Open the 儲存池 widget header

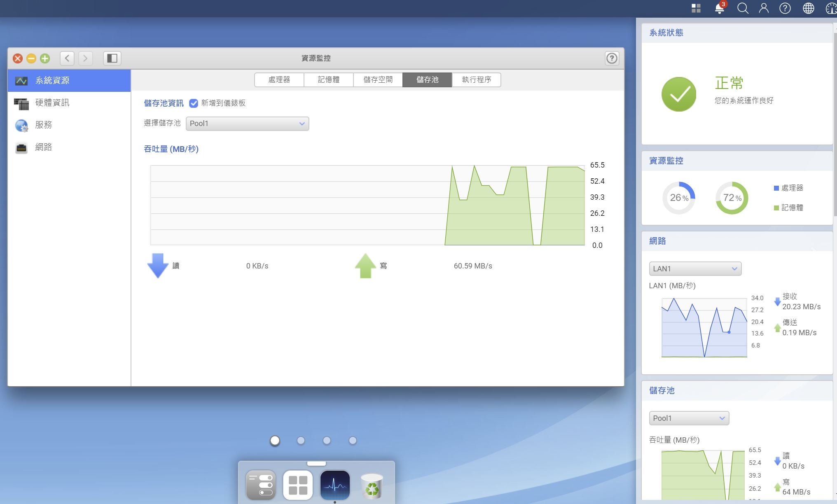pyautogui.click(x=737, y=391)
